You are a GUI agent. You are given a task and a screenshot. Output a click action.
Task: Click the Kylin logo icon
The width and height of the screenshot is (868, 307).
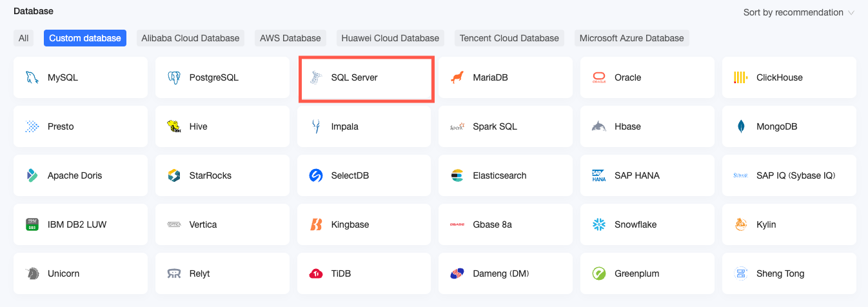point(741,224)
